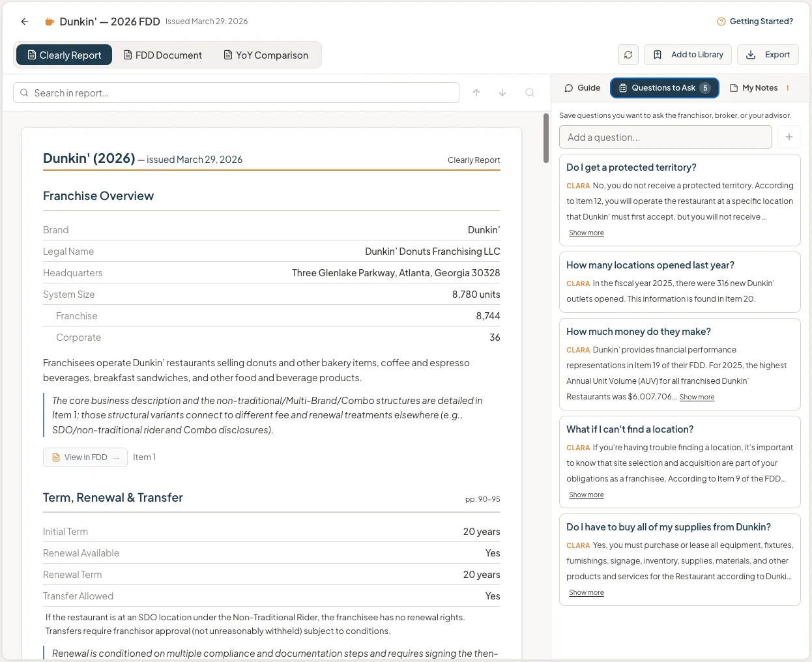Image resolution: width=812 pixels, height=662 pixels.
Task: Open 'How many locations opened last year?' question
Action: 650,265
